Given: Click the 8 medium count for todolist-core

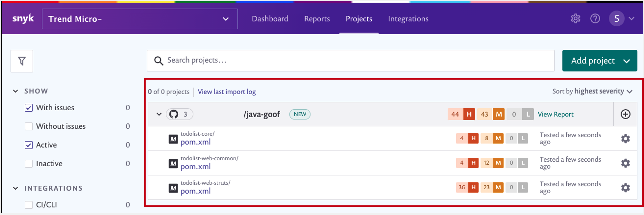Looking at the screenshot, I should pyautogui.click(x=487, y=138).
